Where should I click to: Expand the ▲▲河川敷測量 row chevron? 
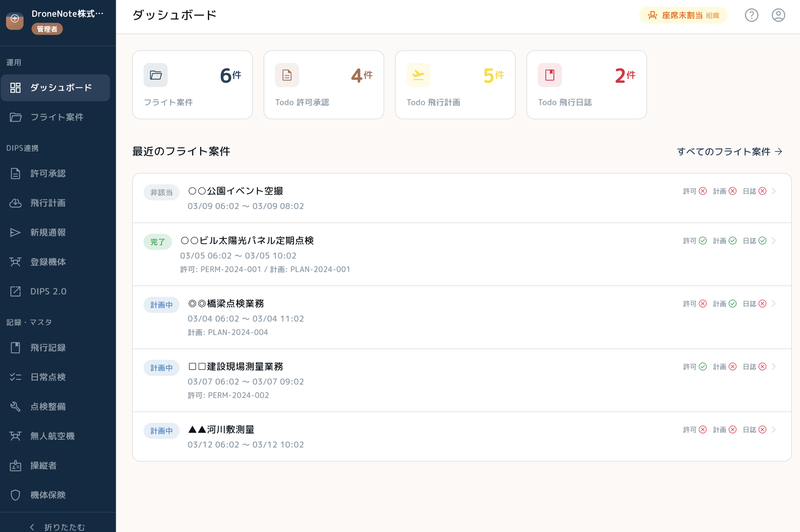click(x=774, y=430)
